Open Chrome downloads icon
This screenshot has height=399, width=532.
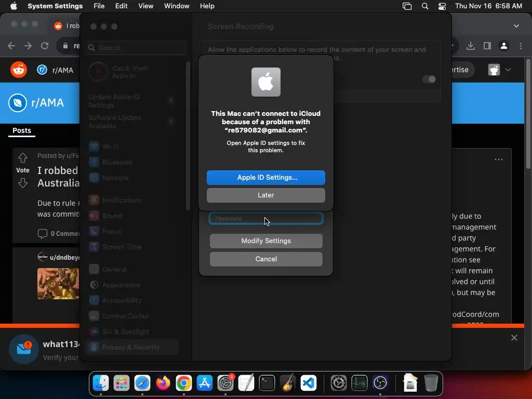pos(470,46)
